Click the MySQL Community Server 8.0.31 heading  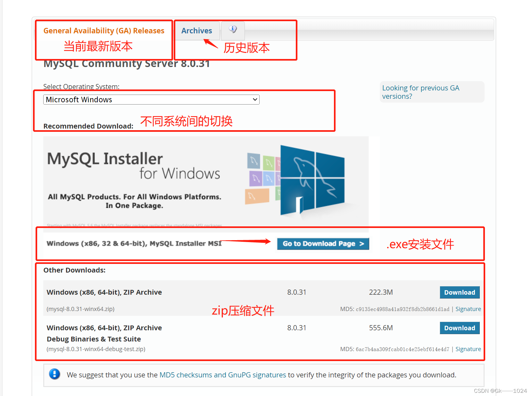pos(126,63)
